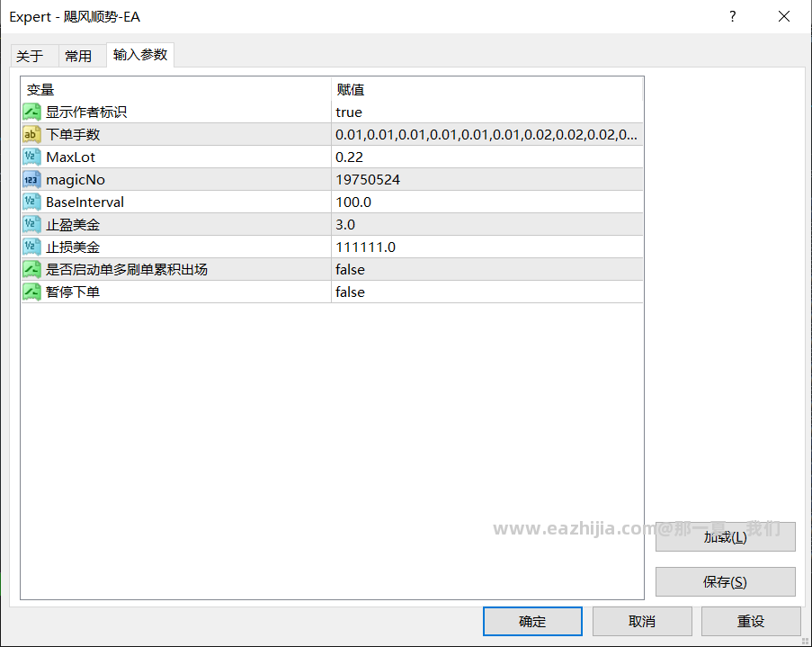Select the BaseInterval variable name

tap(85, 202)
